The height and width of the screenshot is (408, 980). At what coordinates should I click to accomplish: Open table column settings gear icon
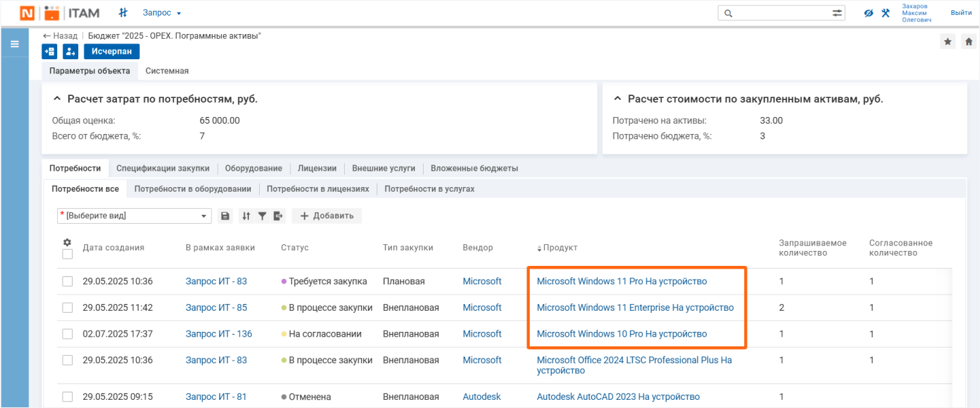67,242
